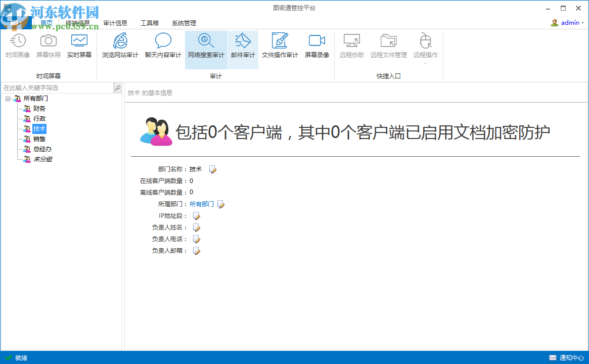Click the 所有部门 department link
The width and height of the screenshot is (589, 364).
(x=201, y=204)
